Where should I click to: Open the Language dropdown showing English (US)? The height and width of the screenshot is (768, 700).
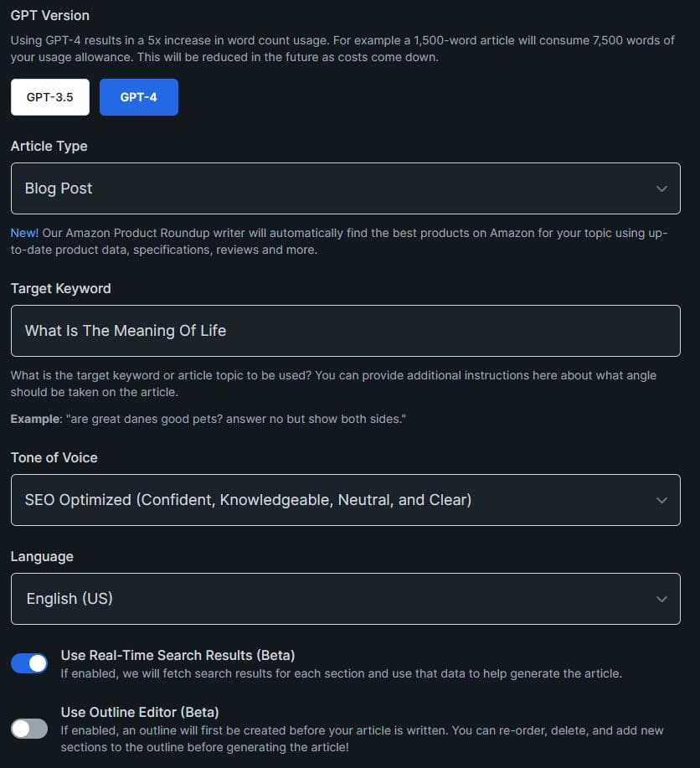(345, 599)
